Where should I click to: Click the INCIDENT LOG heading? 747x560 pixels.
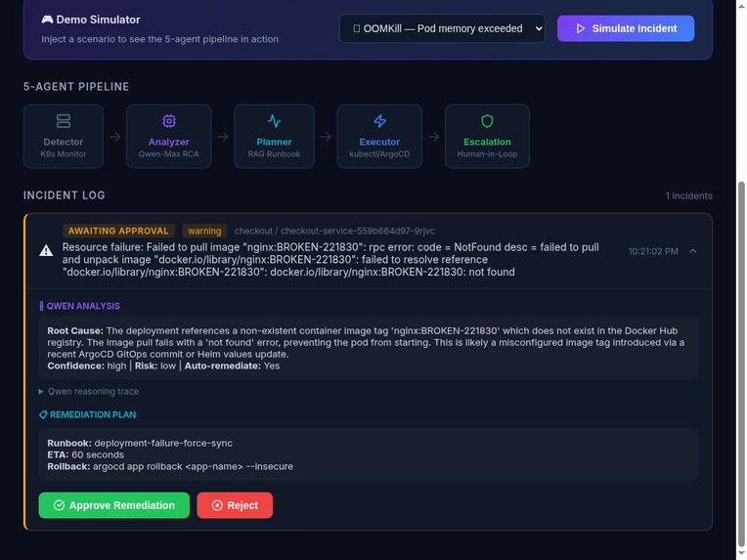65,195
